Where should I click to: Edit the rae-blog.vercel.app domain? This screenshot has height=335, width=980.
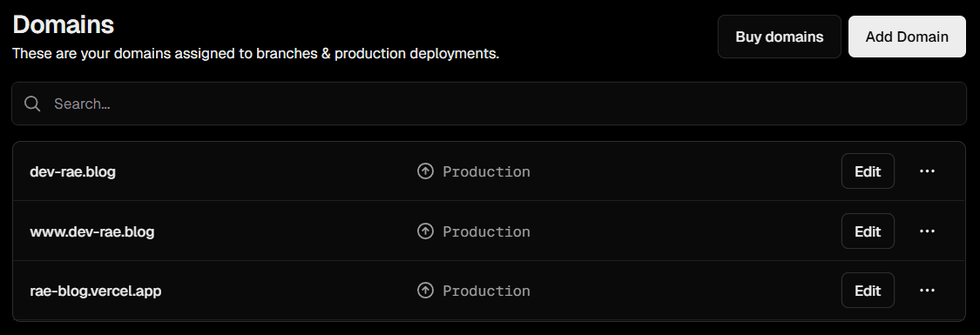868,290
